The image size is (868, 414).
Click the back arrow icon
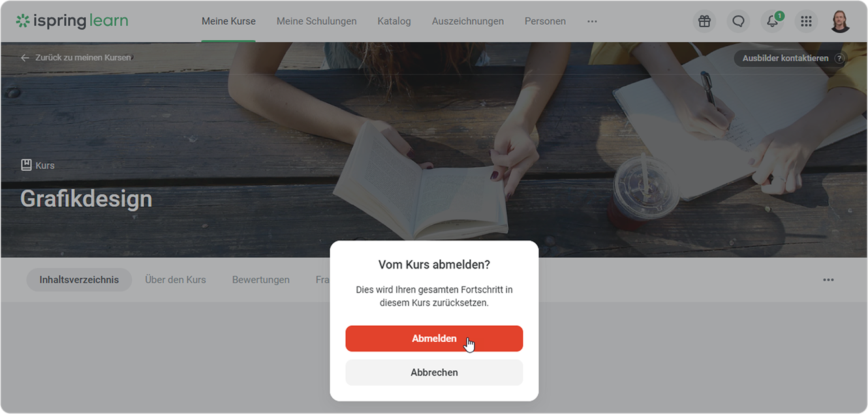coord(25,57)
